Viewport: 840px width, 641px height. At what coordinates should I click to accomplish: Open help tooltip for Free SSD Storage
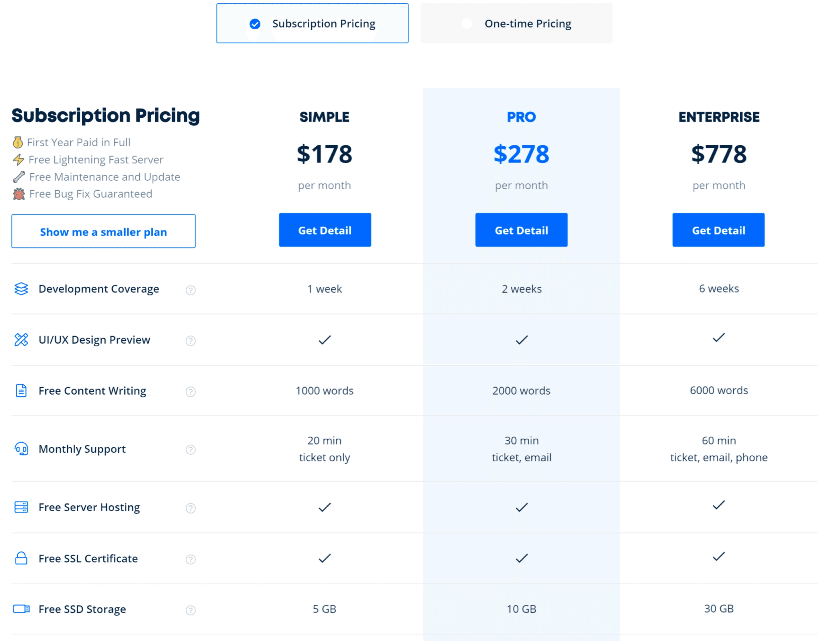click(191, 611)
